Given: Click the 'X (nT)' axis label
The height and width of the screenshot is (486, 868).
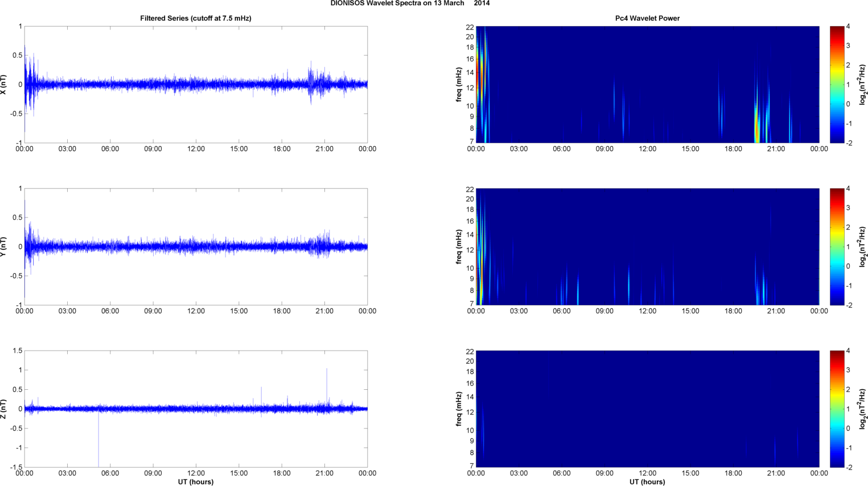Looking at the screenshot, I should point(4,84).
